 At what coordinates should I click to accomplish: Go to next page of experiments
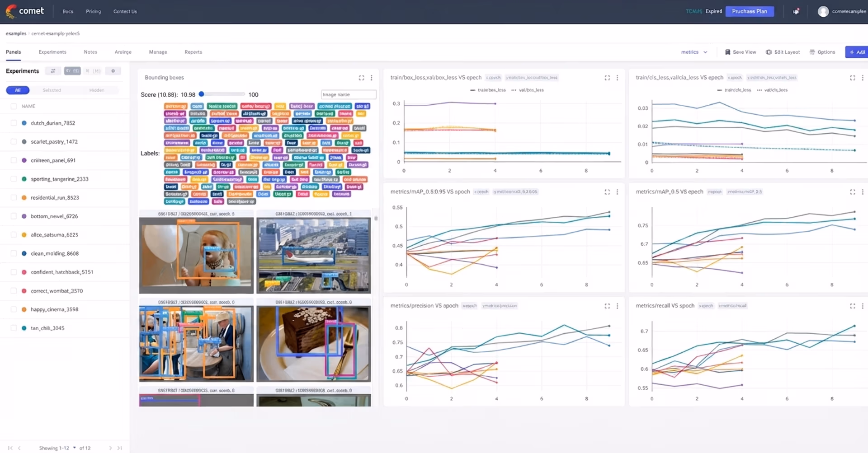(110, 448)
